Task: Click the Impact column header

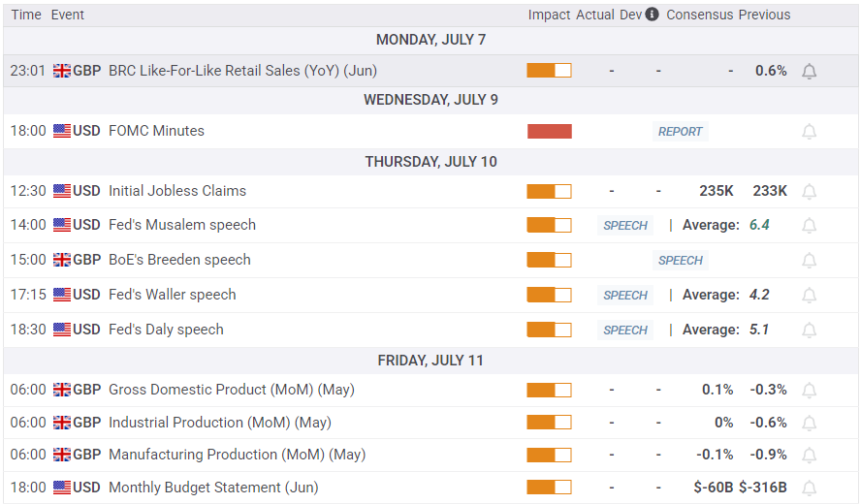Action: [549, 15]
